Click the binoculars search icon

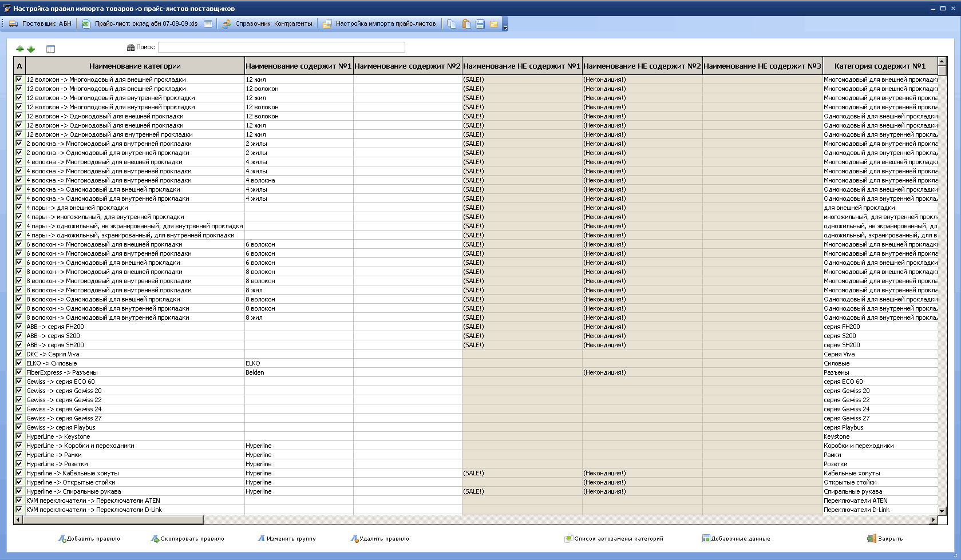[x=130, y=47]
